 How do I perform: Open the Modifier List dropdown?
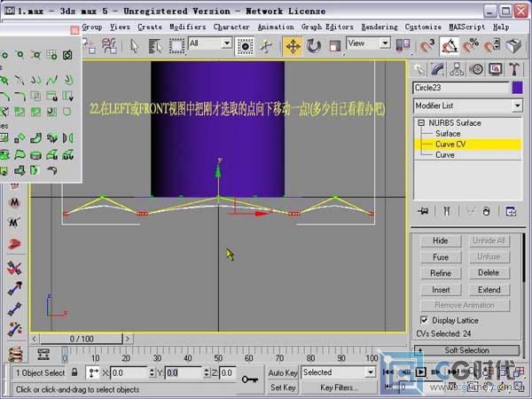coord(468,106)
